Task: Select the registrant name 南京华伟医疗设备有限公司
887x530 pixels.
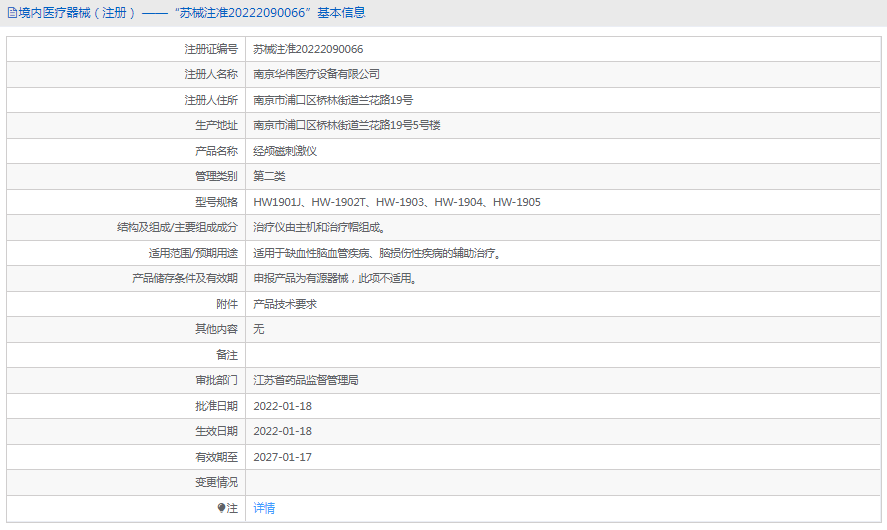Action: [316, 74]
